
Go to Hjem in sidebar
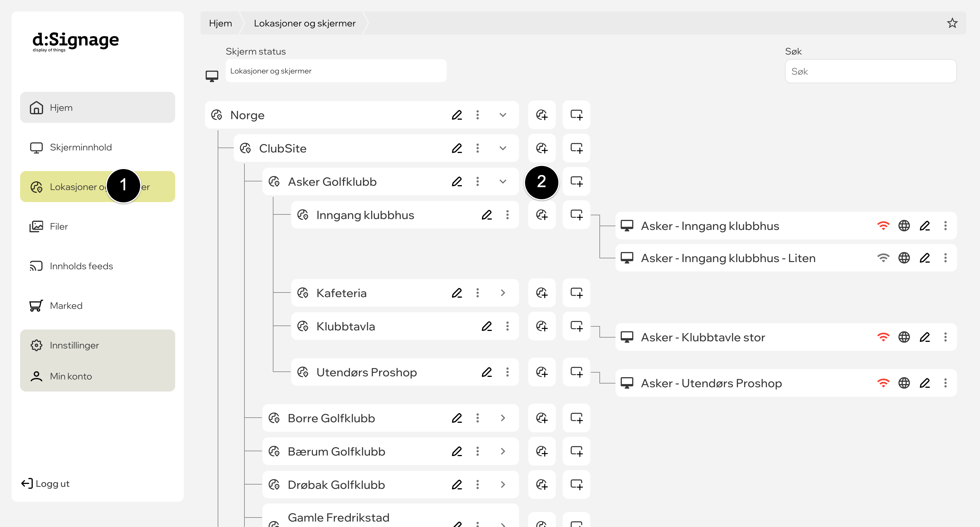97,108
